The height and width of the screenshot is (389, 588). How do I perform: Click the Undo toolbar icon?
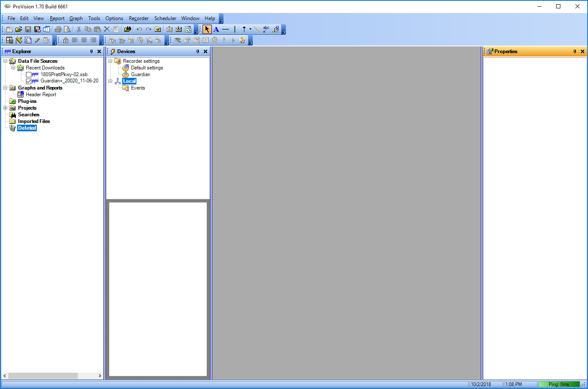click(139, 29)
